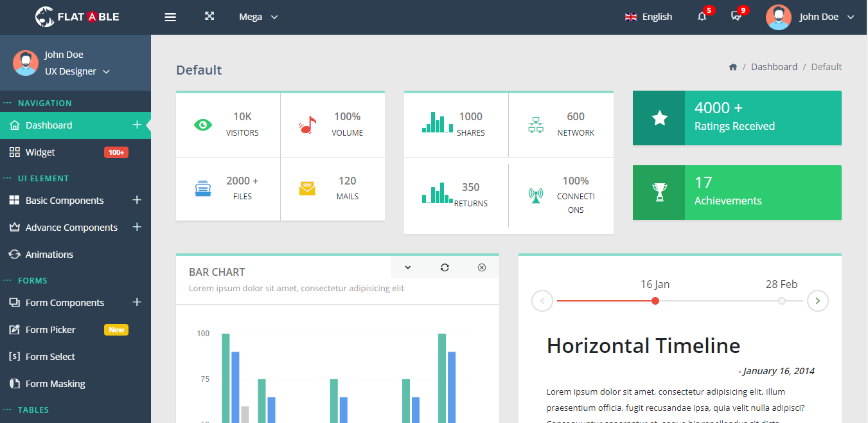Expand the UX Designer dropdown in sidebar
868x423 pixels.
tap(77, 71)
